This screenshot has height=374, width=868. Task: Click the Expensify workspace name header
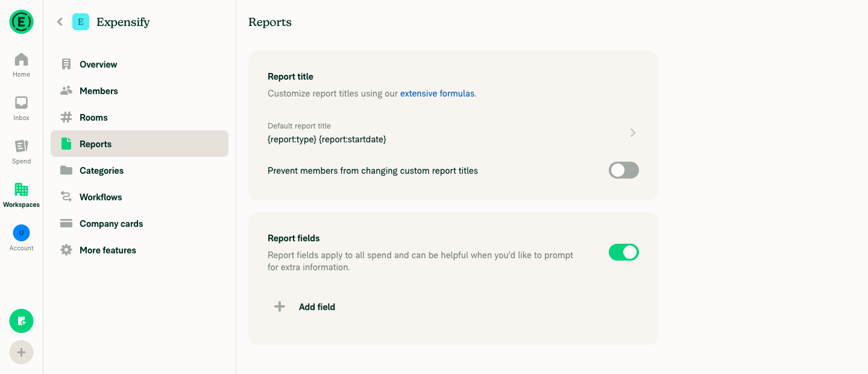(x=123, y=22)
